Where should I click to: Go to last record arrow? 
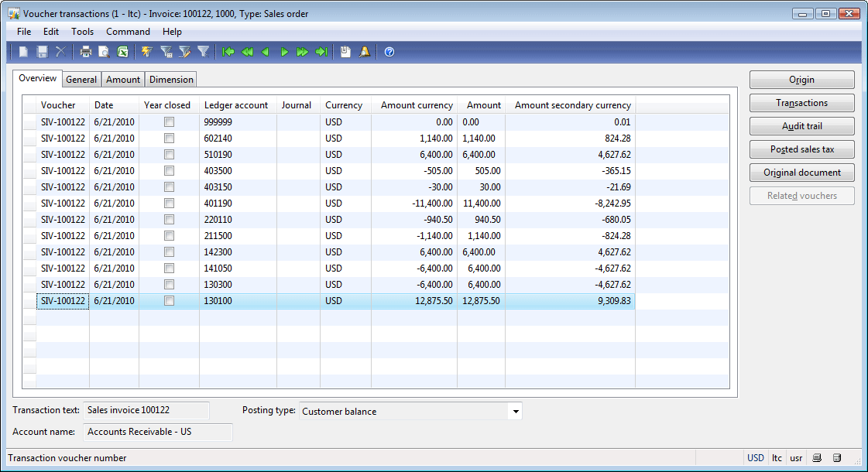(321, 52)
